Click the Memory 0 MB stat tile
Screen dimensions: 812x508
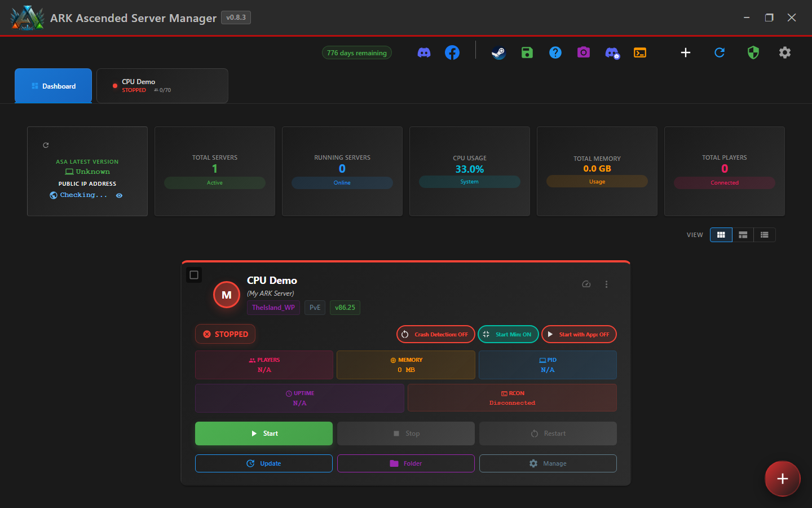[x=406, y=365]
